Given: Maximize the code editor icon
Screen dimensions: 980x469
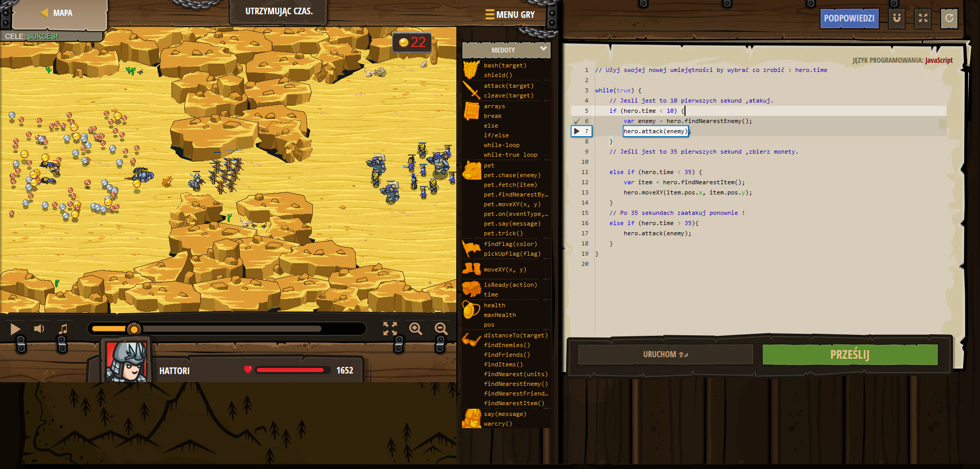Looking at the screenshot, I should coord(923,18).
